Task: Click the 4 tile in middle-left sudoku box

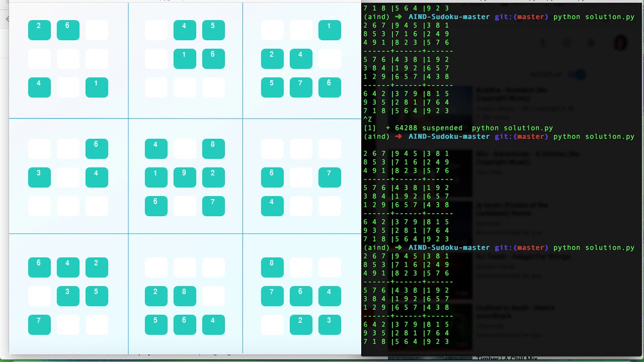Action: point(97,177)
